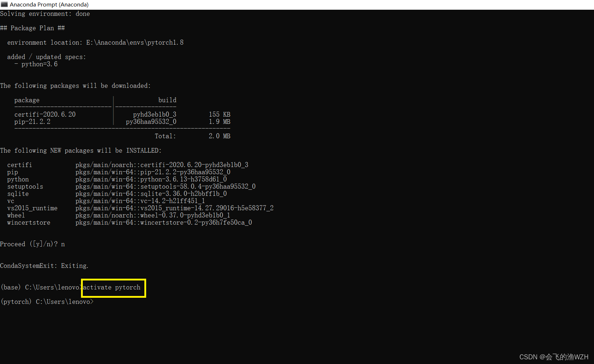Click the 'CondaSystemExit: Exiting.' message
Viewport: 594px width, 364px height.
(x=44, y=266)
